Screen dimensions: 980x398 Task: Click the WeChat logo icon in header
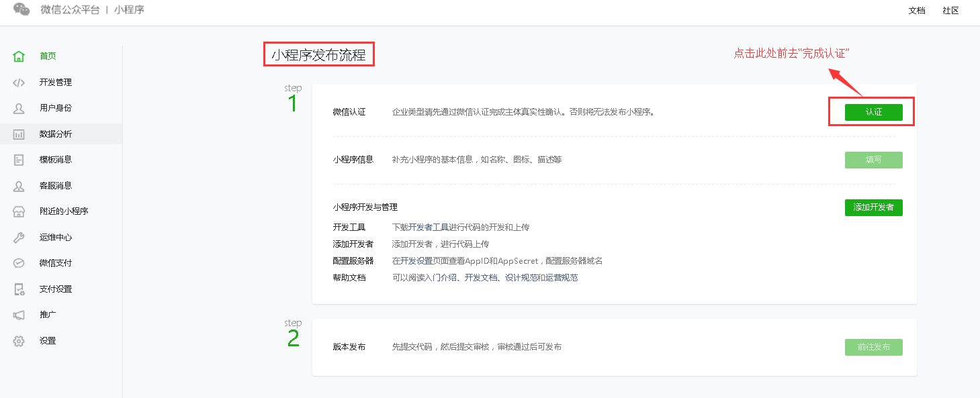point(21,9)
